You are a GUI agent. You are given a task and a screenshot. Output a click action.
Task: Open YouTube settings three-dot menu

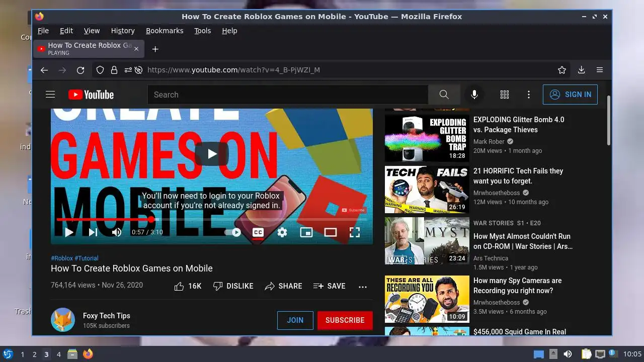tap(529, 95)
